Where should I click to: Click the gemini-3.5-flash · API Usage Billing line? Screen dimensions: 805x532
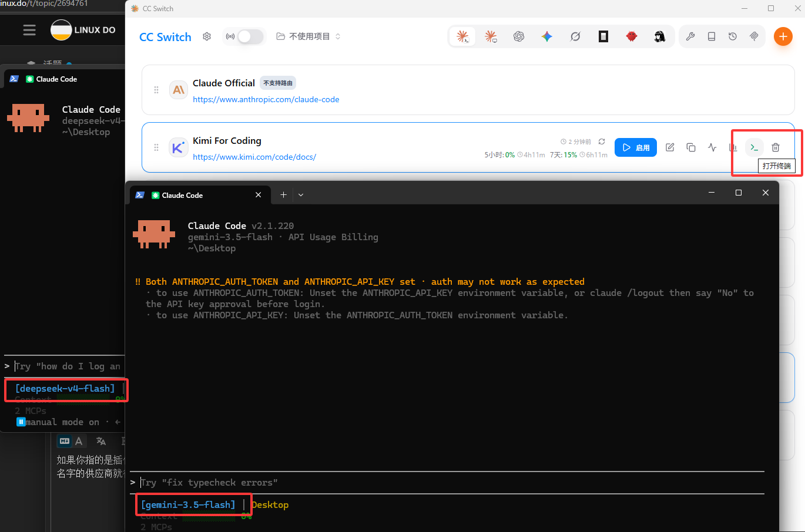tap(283, 237)
